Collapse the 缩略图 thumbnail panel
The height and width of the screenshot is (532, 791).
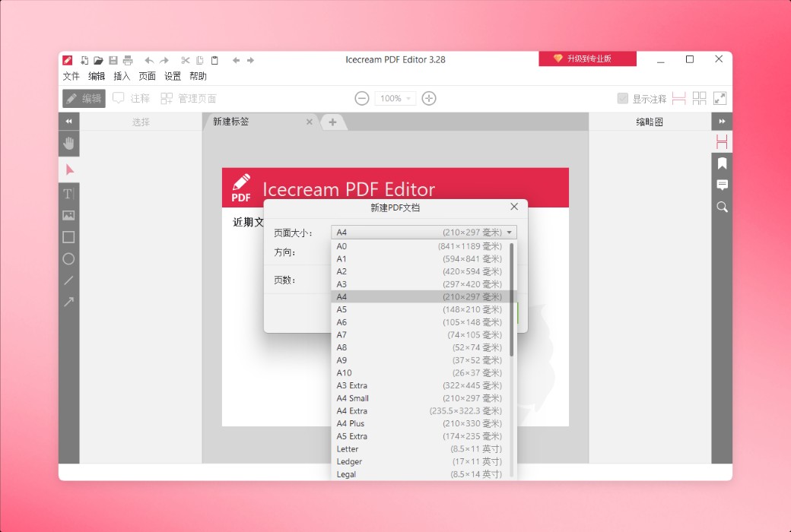(x=721, y=121)
